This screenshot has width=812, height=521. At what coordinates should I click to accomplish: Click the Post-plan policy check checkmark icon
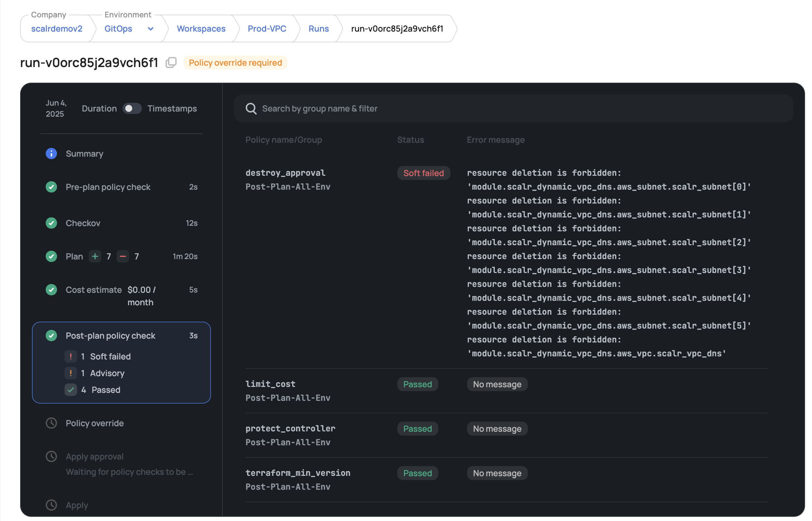[x=51, y=336]
